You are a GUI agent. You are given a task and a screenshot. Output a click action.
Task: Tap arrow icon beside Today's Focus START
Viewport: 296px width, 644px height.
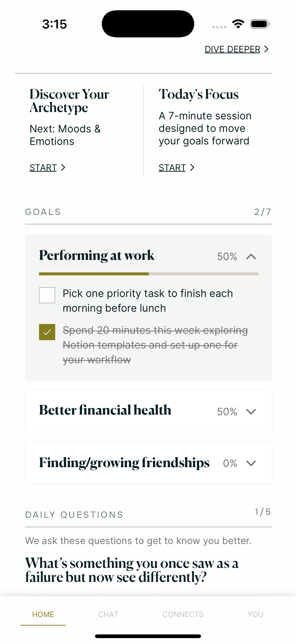click(192, 167)
